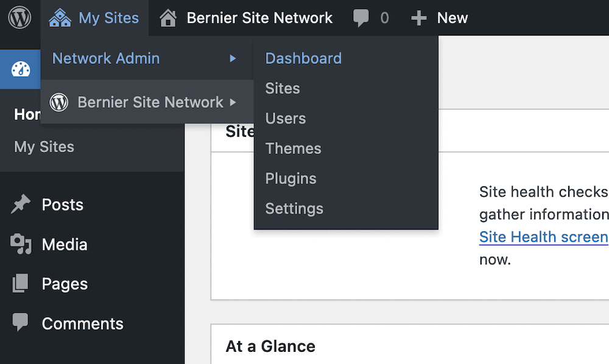Expand the Bernier Site Network submenu arrow
This screenshot has width=609, height=364.
(x=233, y=102)
